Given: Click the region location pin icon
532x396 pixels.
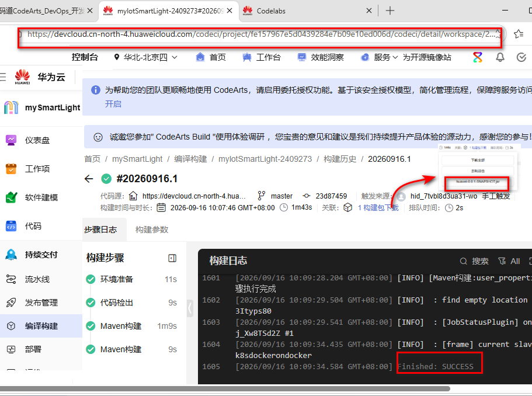Looking at the screenshot, I should click(x=117, y=57).
